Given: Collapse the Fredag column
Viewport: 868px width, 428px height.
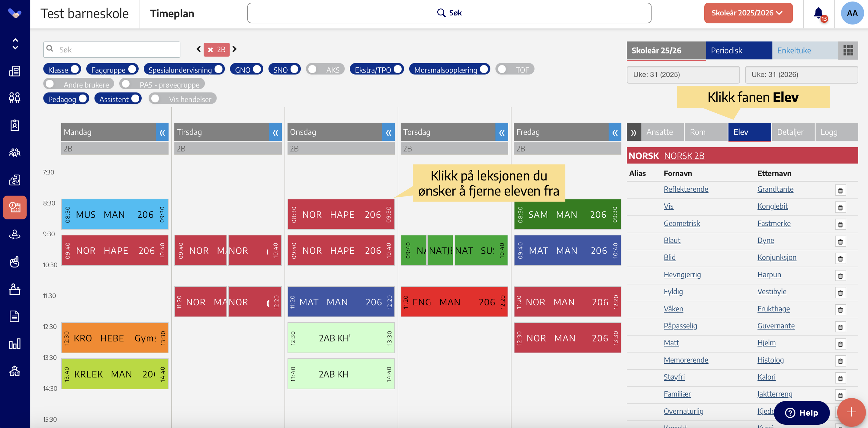Looking at the screenshot, I should 615,132.
